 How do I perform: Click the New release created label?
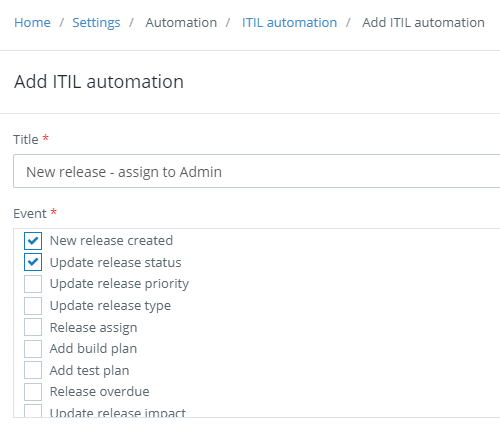pyautogui.click(x=111, y=241)
